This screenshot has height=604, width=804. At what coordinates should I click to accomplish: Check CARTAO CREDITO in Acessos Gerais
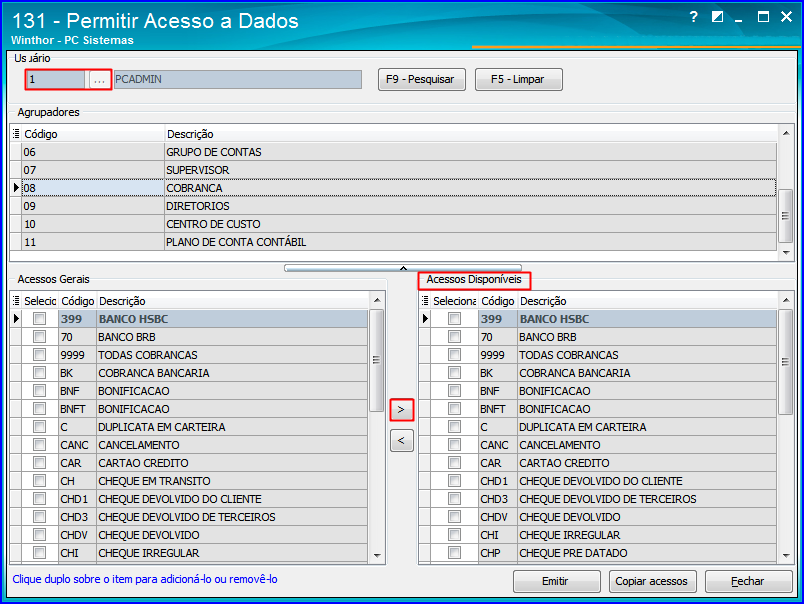(x=39, y=463)
